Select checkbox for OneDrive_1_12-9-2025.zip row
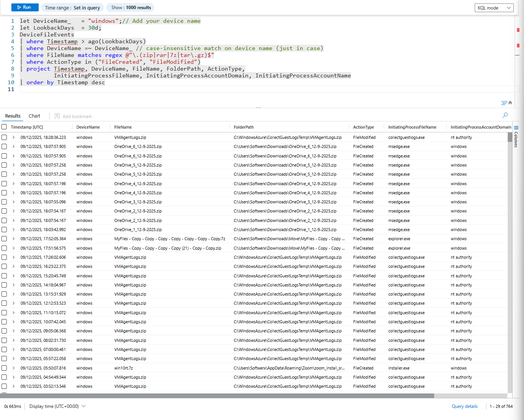This screenshot has height=420, width=524. tap(4, 230)
